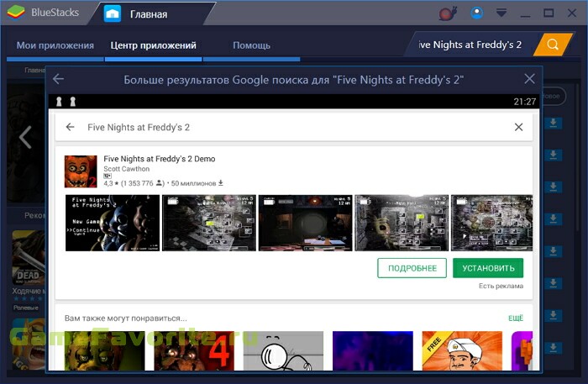Open the stickman suggested game
This screenshot has height=384, width=588.
[283, 350]
